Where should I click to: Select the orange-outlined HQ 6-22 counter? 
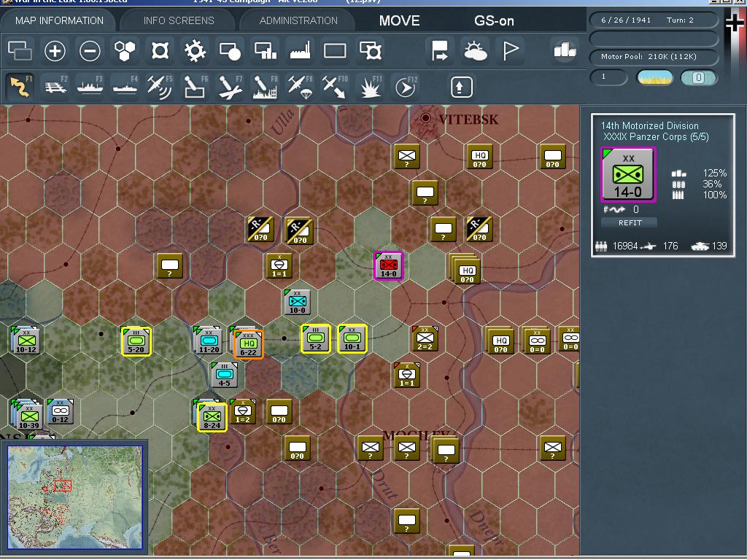pos(248,344)
